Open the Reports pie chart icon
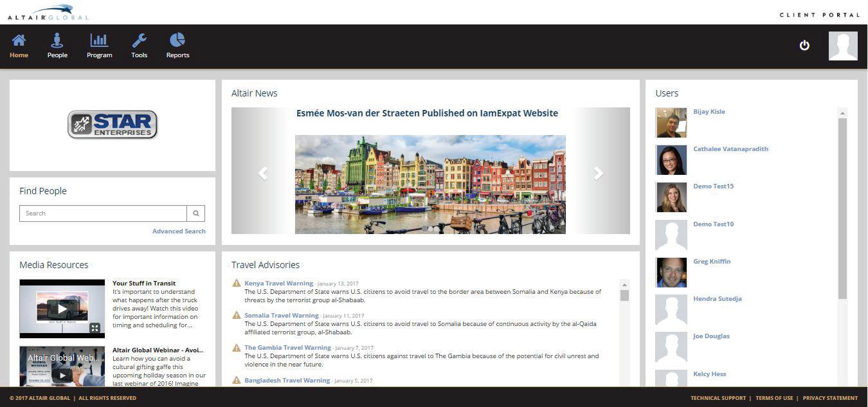This screenshot has width=868, height=407. point(177,40)
